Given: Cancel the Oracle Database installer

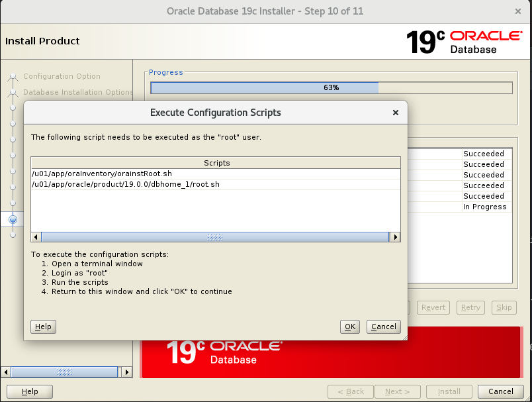Looking at the screenshot, I should pos(500,391).
